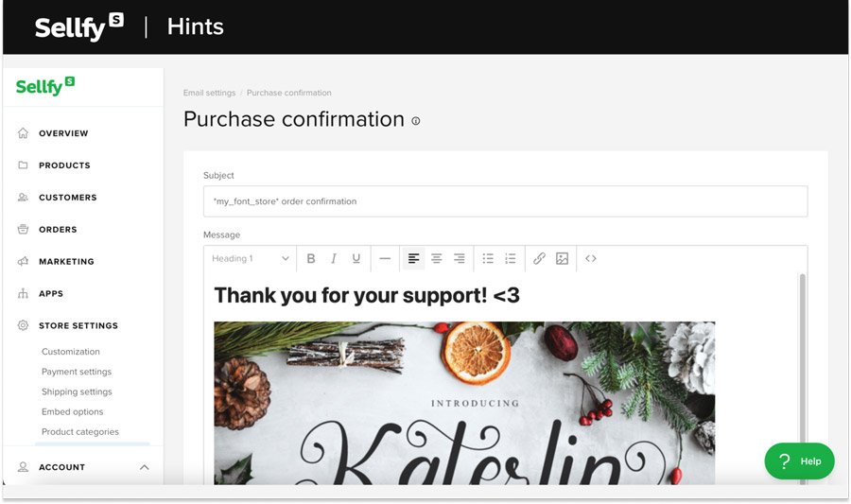Insert a horizontal rule line

385,258
